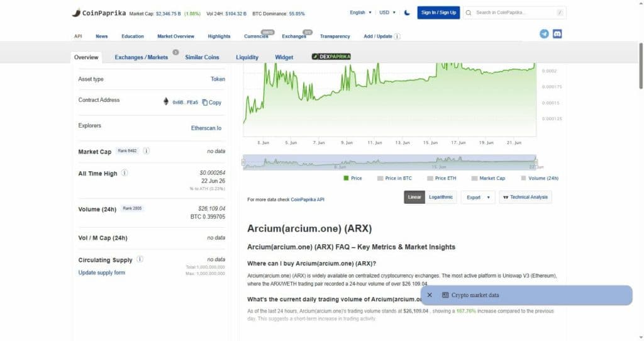Click the right handle of chart range navigator

(x=536, y=162)
